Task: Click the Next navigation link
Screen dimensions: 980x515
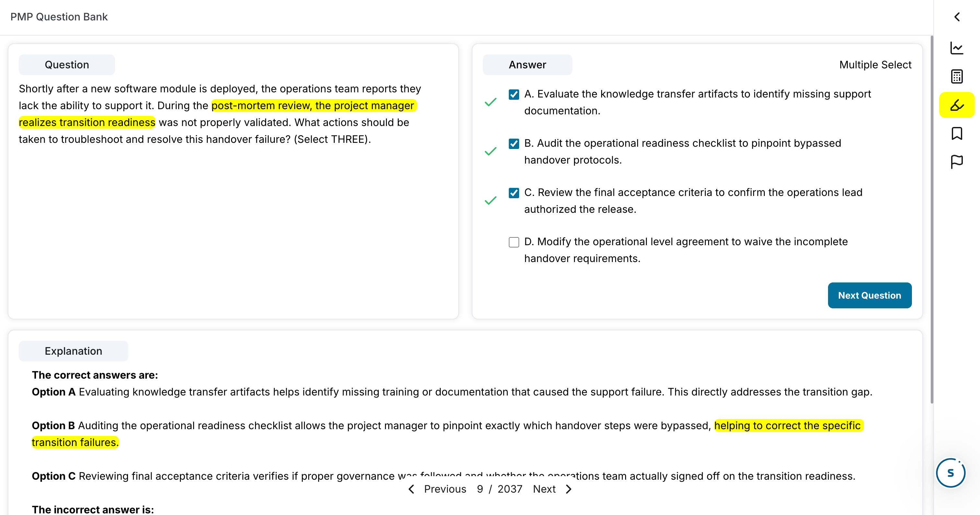Action: [x=544, y=489]
